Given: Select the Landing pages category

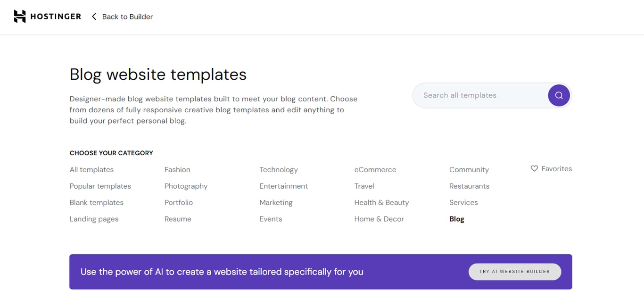Looking at the screenshot, I should 94,219.
